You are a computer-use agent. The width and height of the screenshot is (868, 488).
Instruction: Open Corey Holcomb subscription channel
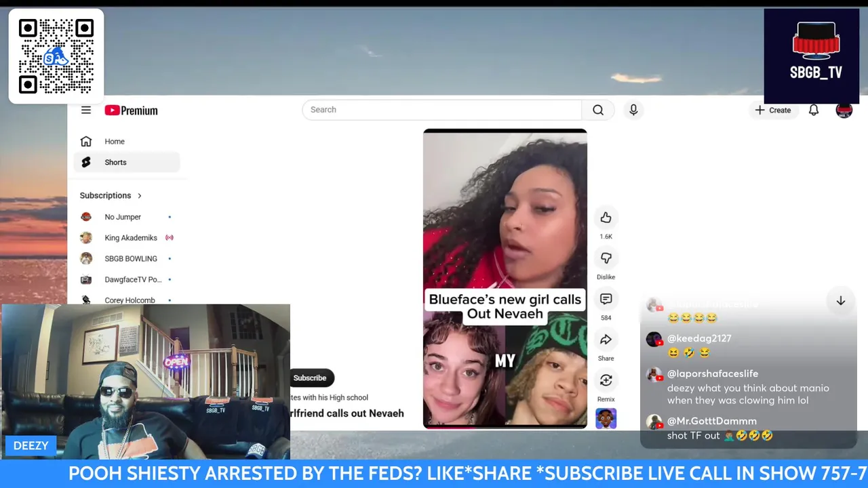point(126,300)
